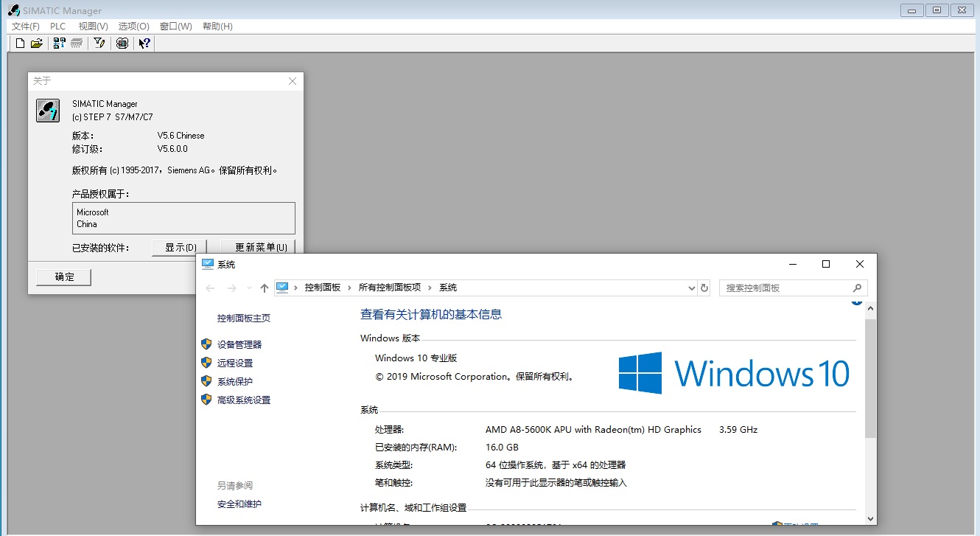The image size is (980, 536).
Task: Click the filter funnel toolbar icon
Action: tap(99, 43)
